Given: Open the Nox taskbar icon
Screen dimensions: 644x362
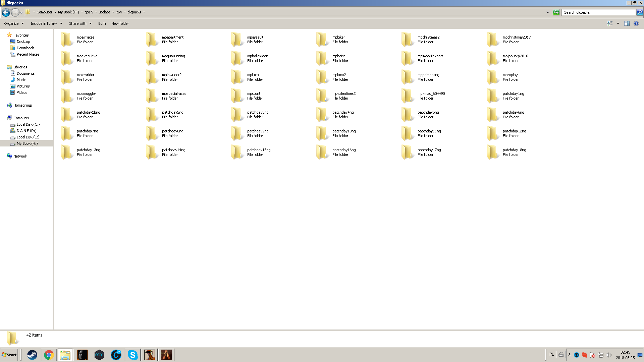Looking at the screenshot, I should [x=99, y=355].
